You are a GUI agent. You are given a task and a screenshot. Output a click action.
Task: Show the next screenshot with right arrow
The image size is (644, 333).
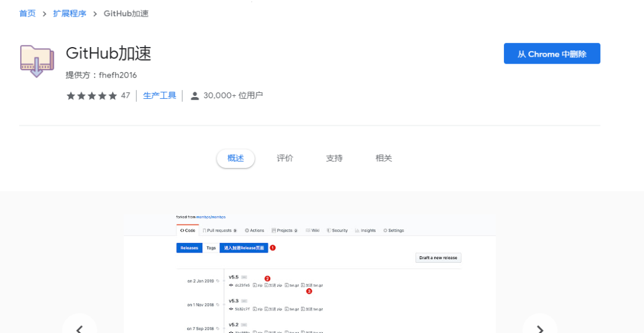pyautogui.click(x=540, y=328)
